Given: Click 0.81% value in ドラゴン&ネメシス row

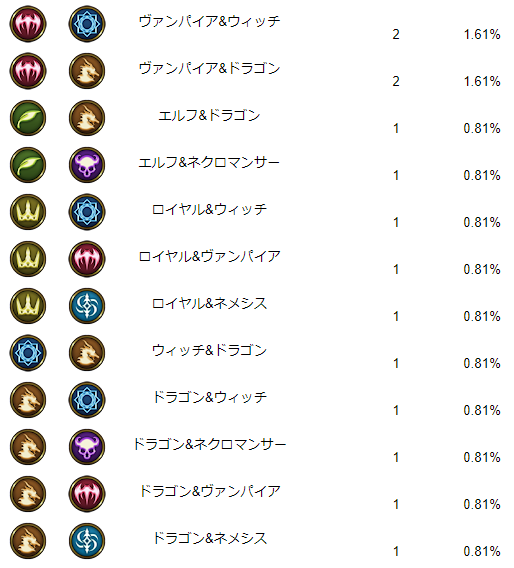Looking at the screenshot, I should 482,551.
